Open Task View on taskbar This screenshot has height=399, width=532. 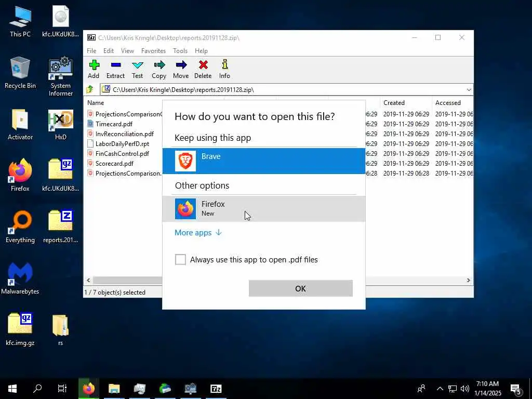tap(62, 389)
